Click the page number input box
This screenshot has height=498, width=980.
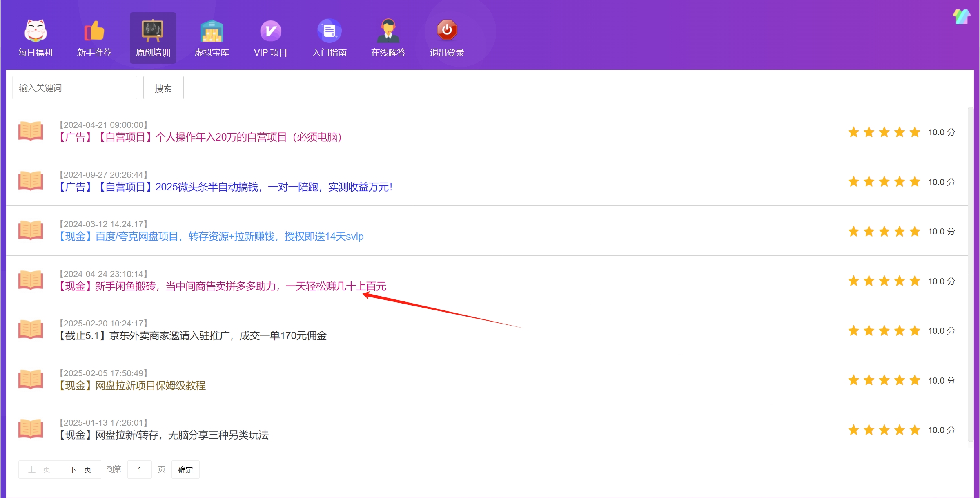pyautogui.click(x=140, y=469)
